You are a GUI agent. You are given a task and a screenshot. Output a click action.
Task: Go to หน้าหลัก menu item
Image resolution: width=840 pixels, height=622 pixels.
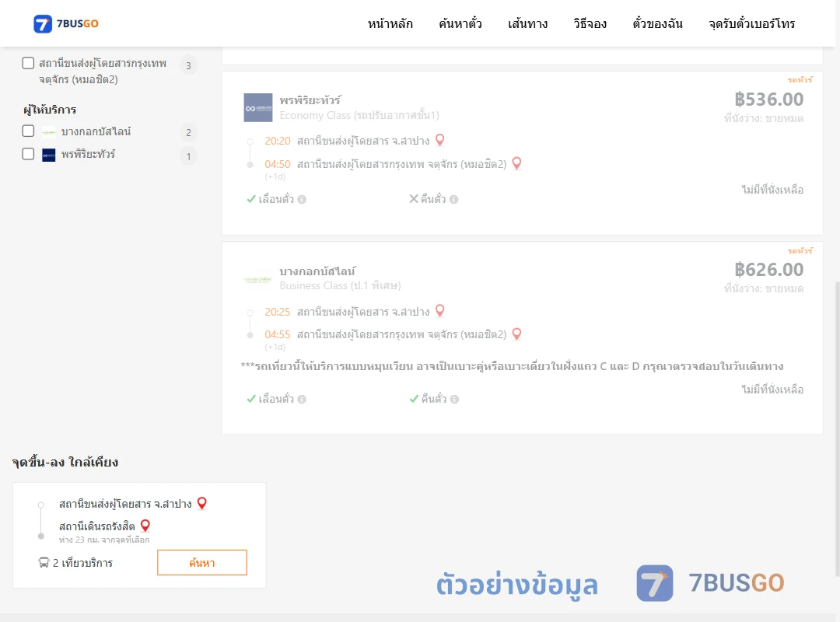[390, 23]
